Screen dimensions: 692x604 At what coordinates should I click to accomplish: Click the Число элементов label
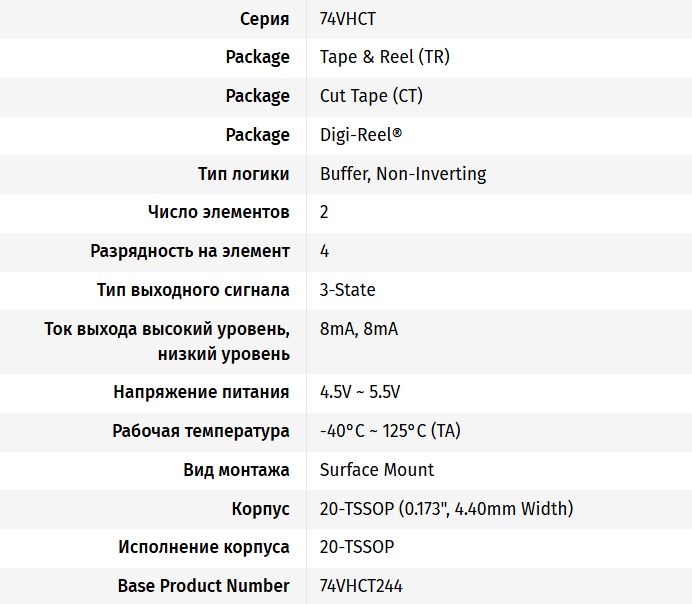coord(219,212)
